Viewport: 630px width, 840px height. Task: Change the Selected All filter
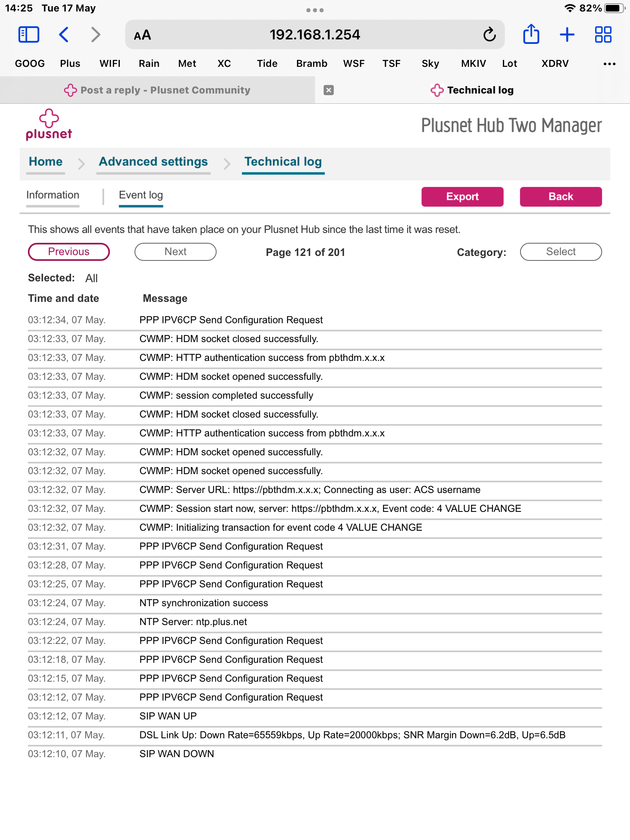click(x=91, y=278)
